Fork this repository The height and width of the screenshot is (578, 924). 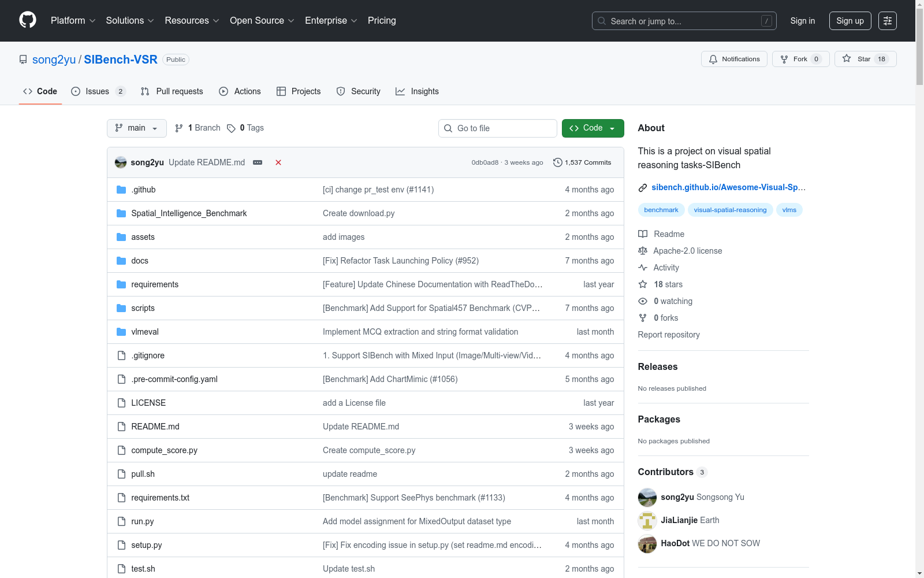point(801,59)
